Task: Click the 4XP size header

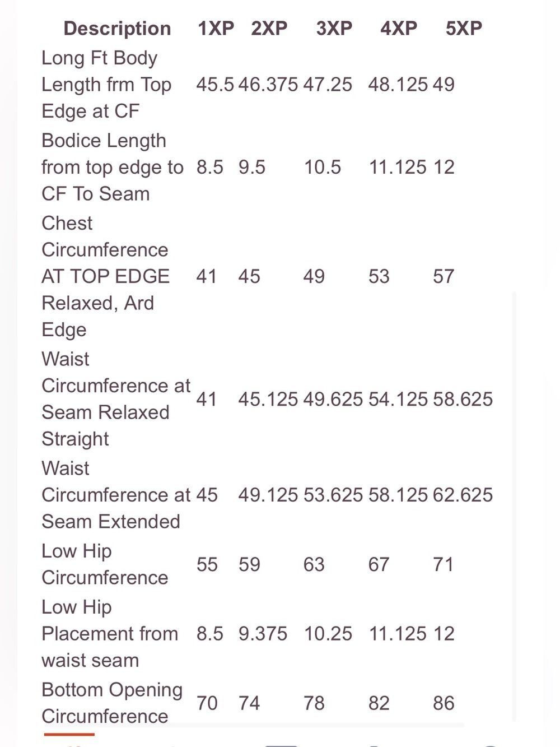Action: [x=399, y=28]
